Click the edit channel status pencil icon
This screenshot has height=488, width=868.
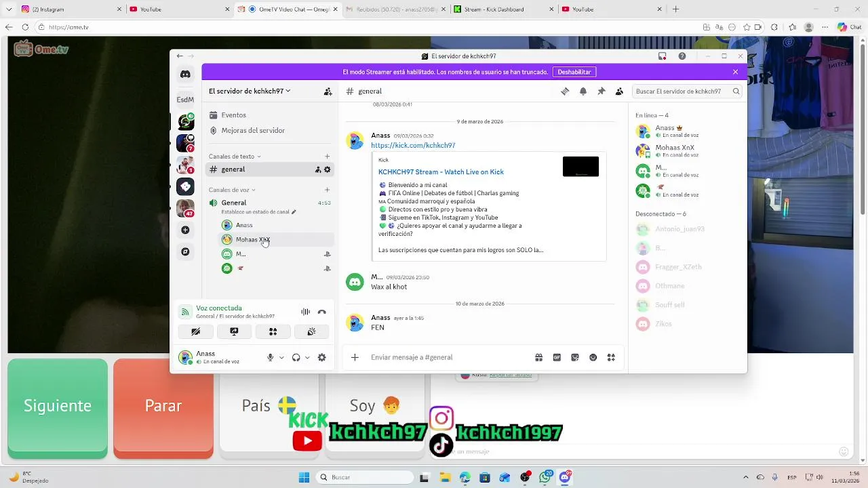click(x=294, y=212)
